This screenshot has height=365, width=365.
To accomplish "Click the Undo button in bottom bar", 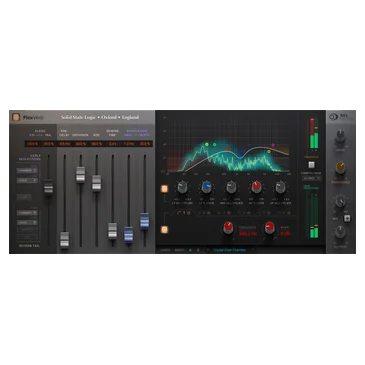I will [x=165, y=250].
